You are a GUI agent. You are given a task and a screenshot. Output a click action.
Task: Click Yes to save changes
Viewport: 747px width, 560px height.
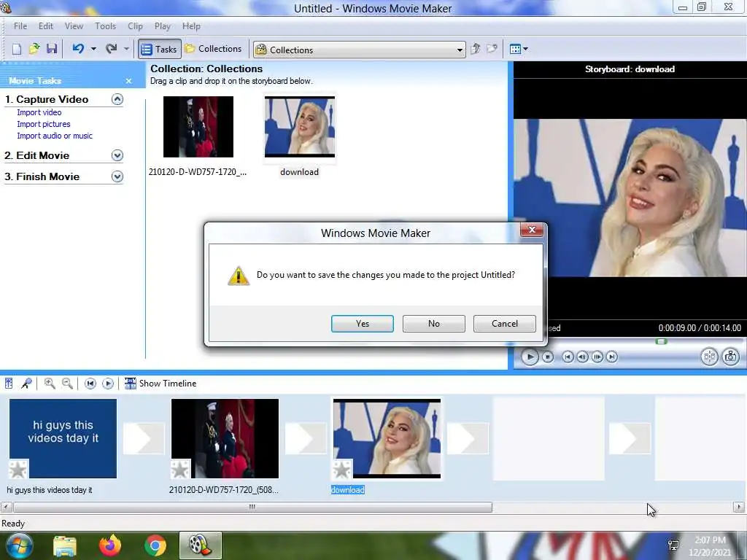click(362, 323)
